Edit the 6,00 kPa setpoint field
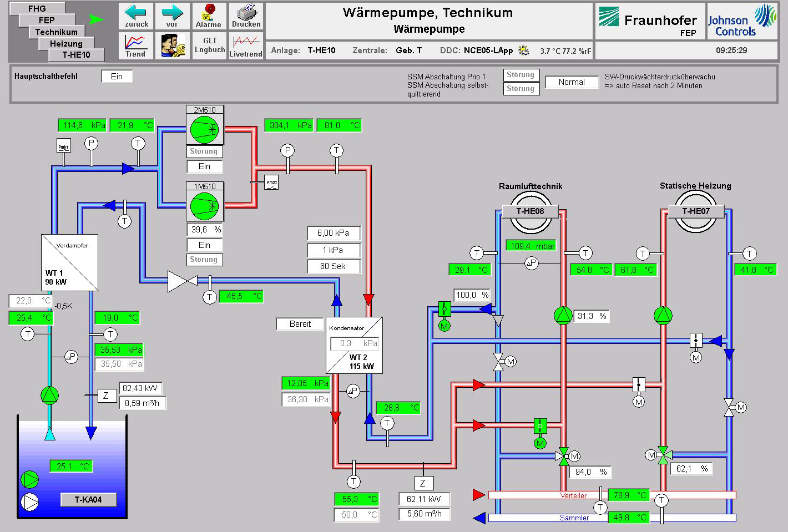 (334, 233)
